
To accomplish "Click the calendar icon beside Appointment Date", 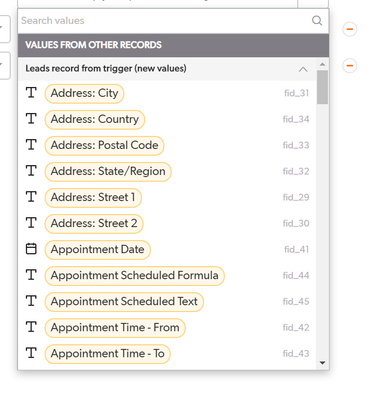I will (x=31, y=249).
